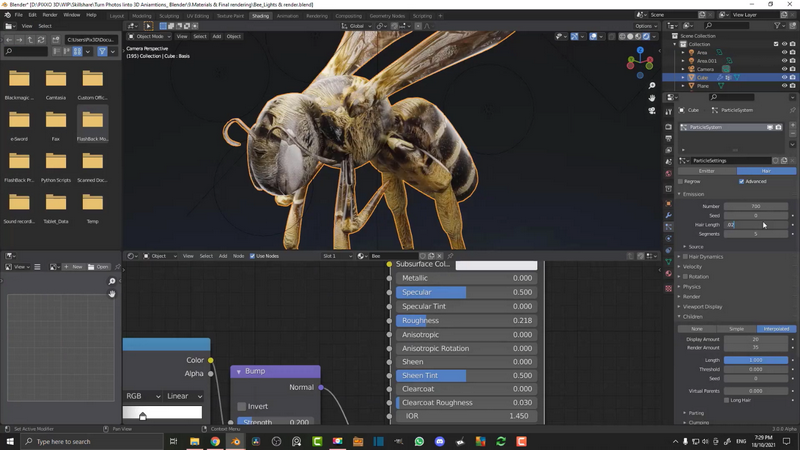Enable the Regrow checkbox
Viewport: 800px width, 450px height.
681,182
